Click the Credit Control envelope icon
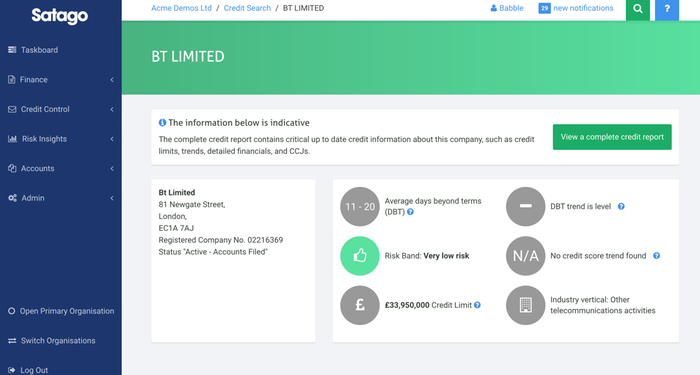Viewport: 700px width, 375px height. [12, 109]
